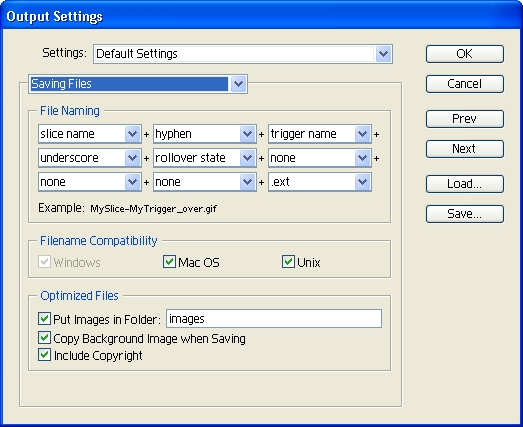Screen dimensions: 523x427
Task: Open the none dropdown left of .ext
Action: [205, 182]
